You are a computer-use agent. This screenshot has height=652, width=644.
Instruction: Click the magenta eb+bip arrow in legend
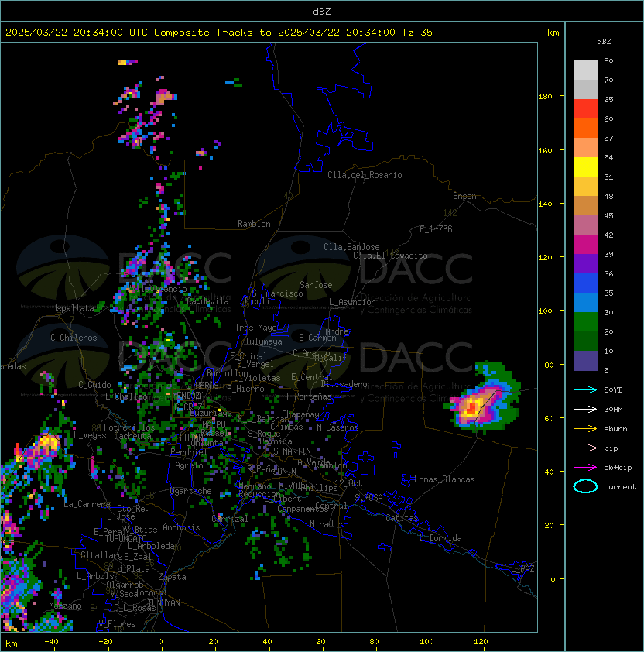[585, 468]
